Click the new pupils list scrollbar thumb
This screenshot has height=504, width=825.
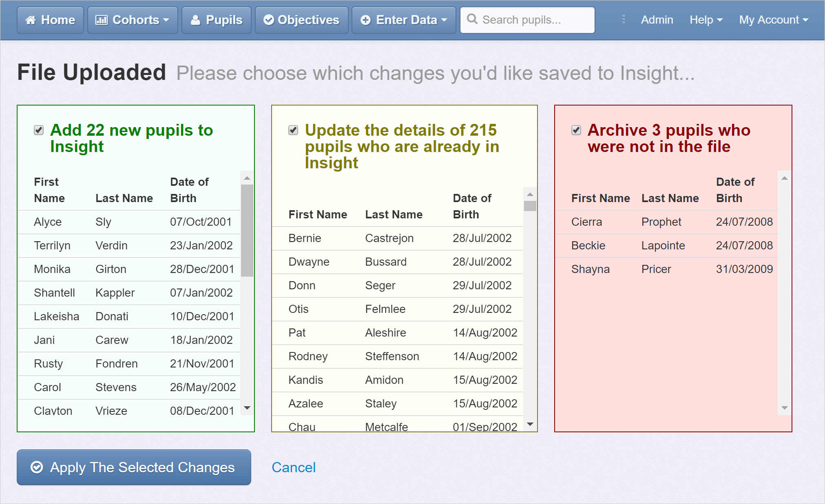[247, 231]
